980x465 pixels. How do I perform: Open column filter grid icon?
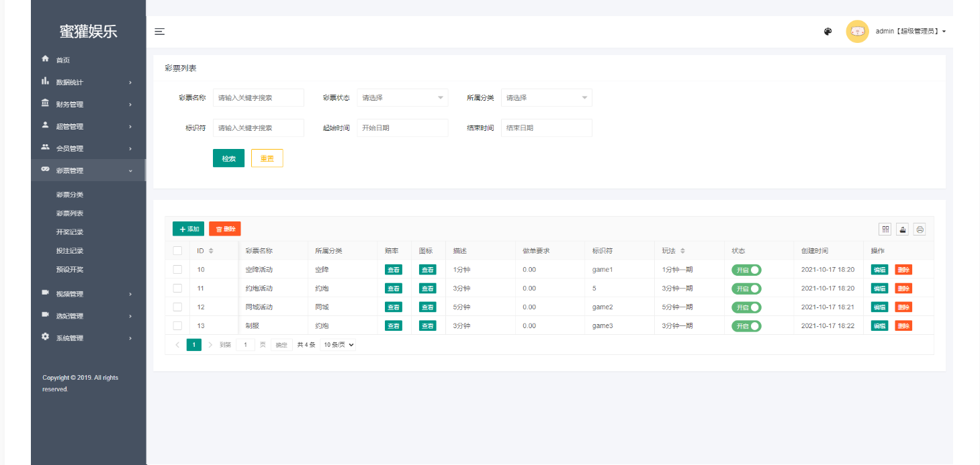[x=885, y=229]
